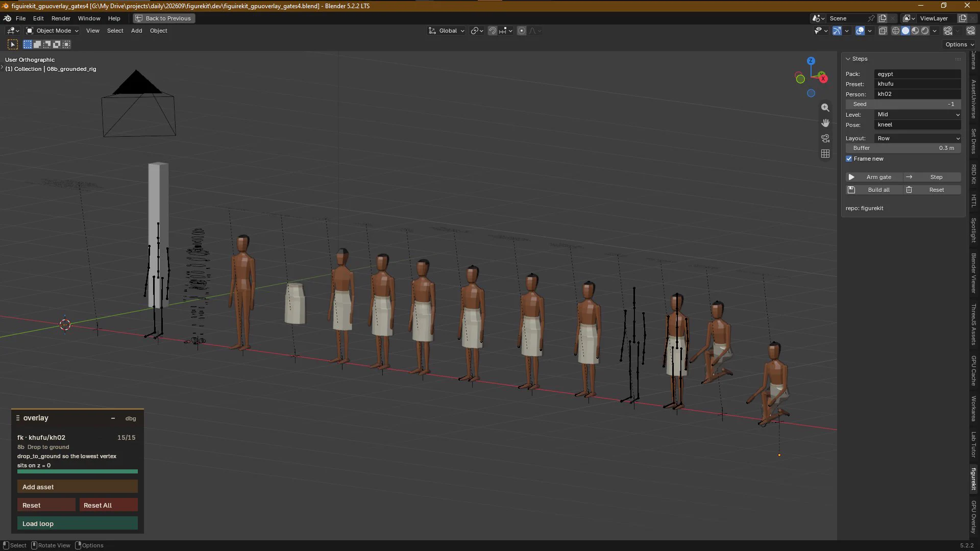Switch orthographic/perspective grid icon
Screen dimensions: 980x551
[825, 154]
